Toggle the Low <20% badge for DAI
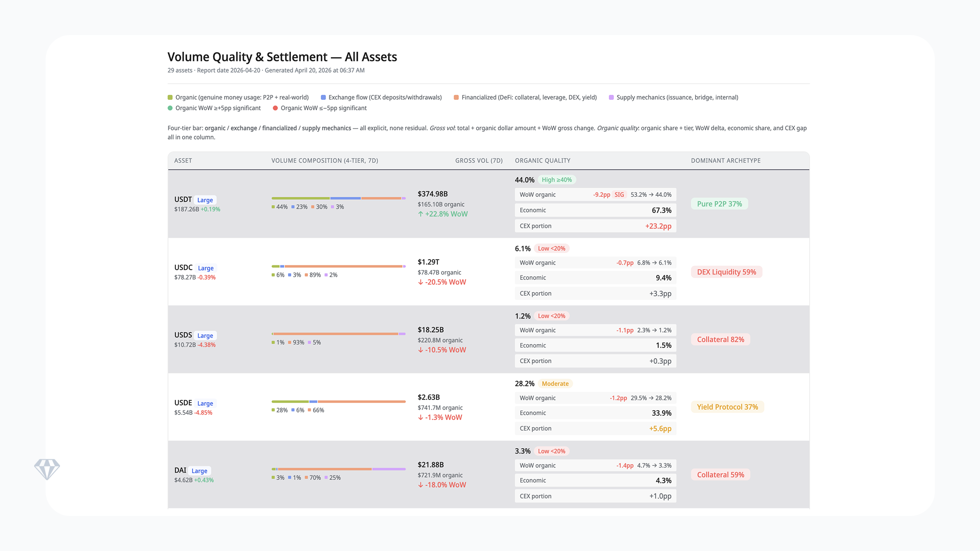The width and height of the screenshot is (980, 551). [x=552, y=451]
